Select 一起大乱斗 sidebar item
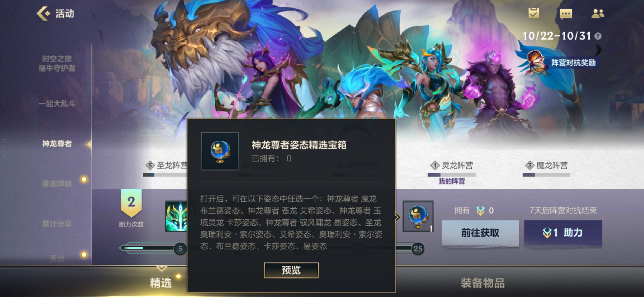The height and width of the screenshot is (297, 644). point(57,104)
